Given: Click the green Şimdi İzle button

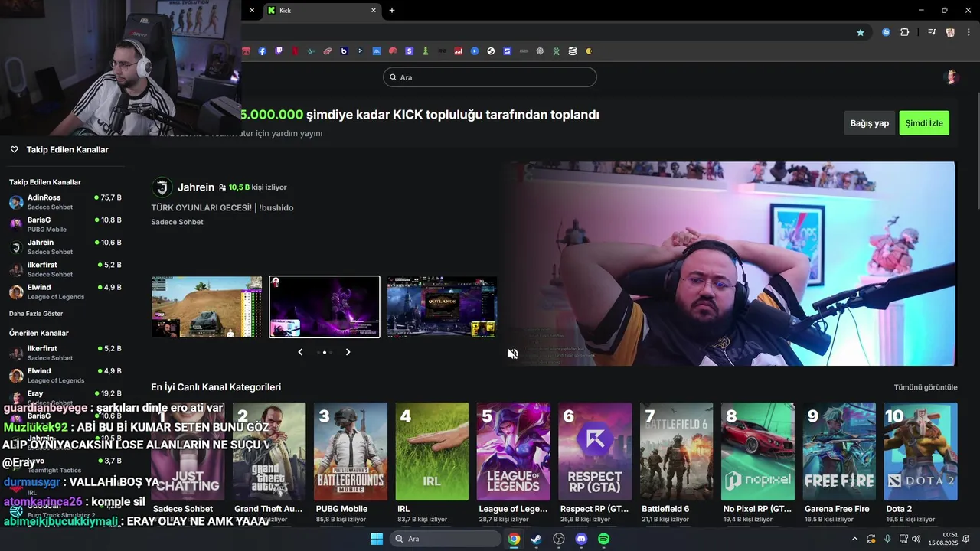Looking at the screenshot, I should pyautogui.click(x=924, y=123).
